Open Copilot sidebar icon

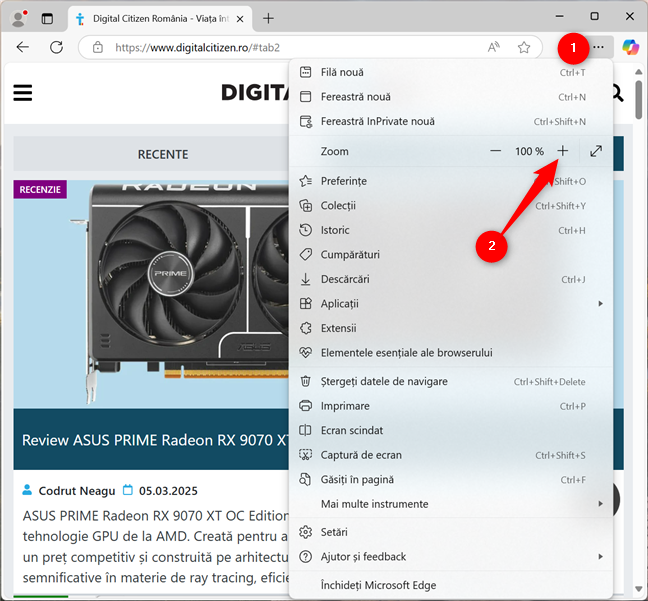631,47
